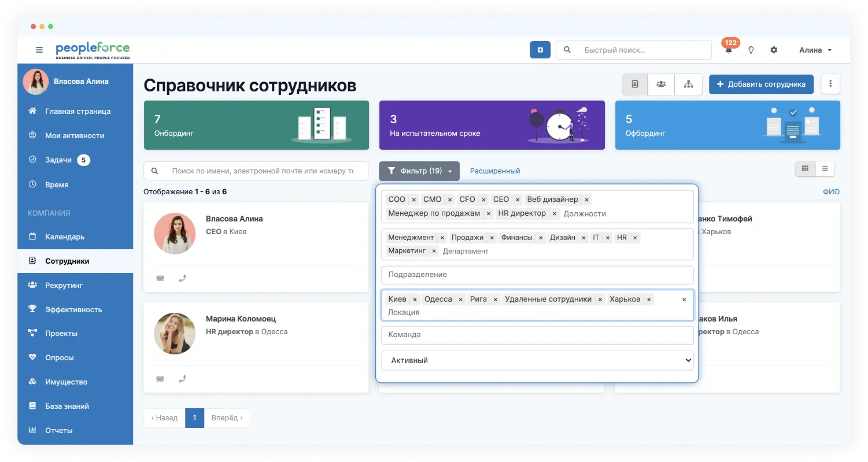Click email icon on Власова Алина card

pyautogui.click(x=160, y=278)
